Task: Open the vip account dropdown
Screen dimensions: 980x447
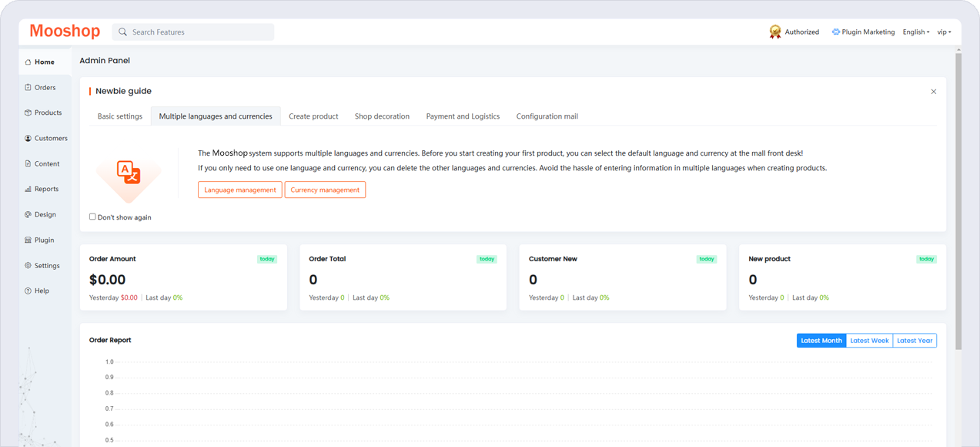Action: (x=944, y=32)
